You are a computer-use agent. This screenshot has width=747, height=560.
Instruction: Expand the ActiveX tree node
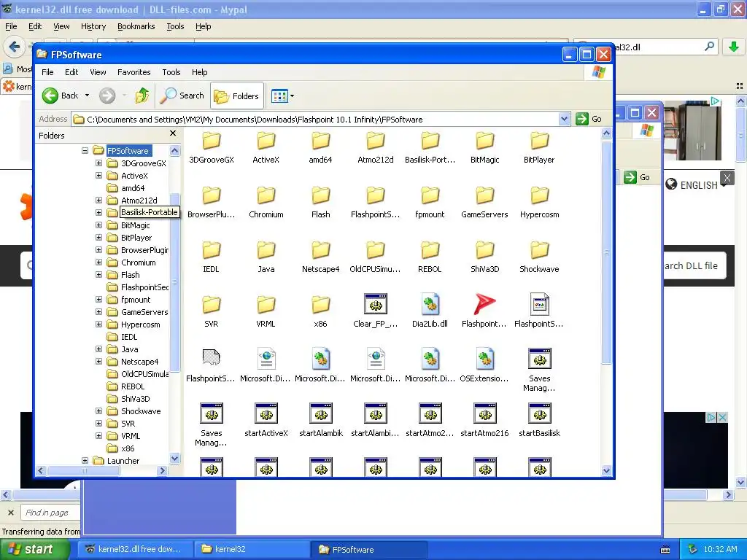[98, 175]
